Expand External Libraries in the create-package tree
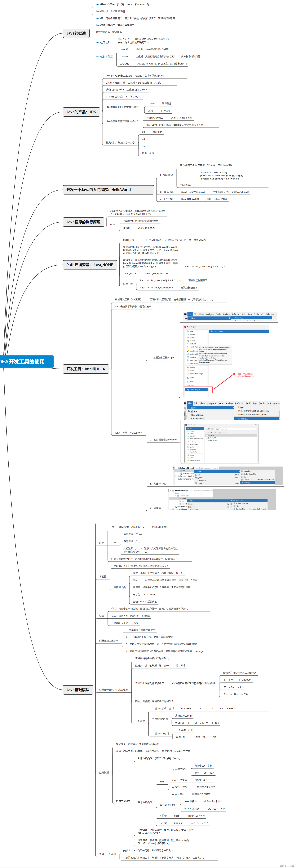 (176, 476)
